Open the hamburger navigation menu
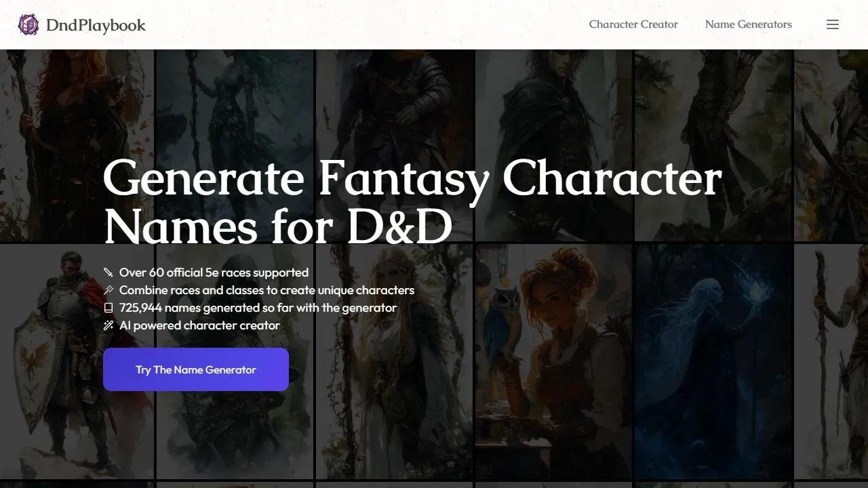 coord(833,24)
